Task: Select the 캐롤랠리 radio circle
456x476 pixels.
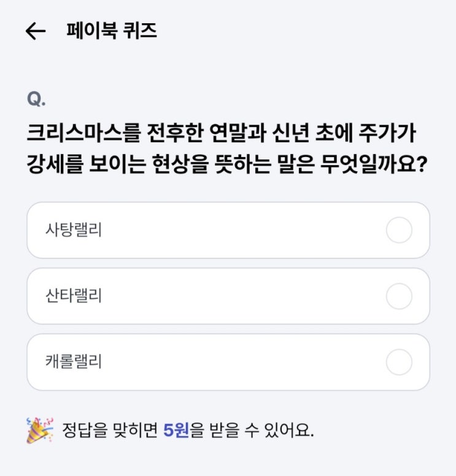Action: pyautogui.click(x=399, y=362)
